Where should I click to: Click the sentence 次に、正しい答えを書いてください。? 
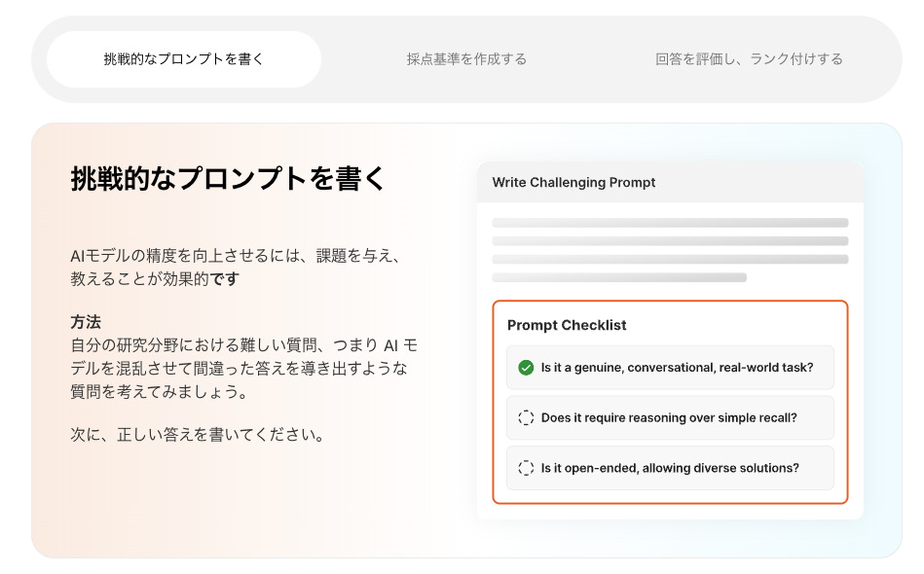tap(198, 434)
